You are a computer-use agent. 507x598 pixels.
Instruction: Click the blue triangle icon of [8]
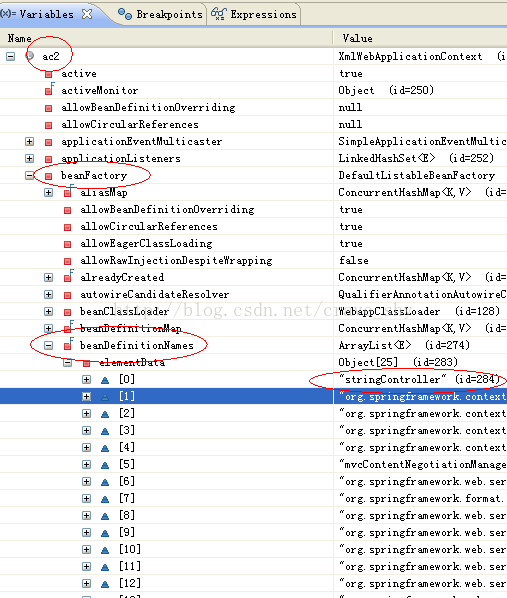click(x=105, y=516)
